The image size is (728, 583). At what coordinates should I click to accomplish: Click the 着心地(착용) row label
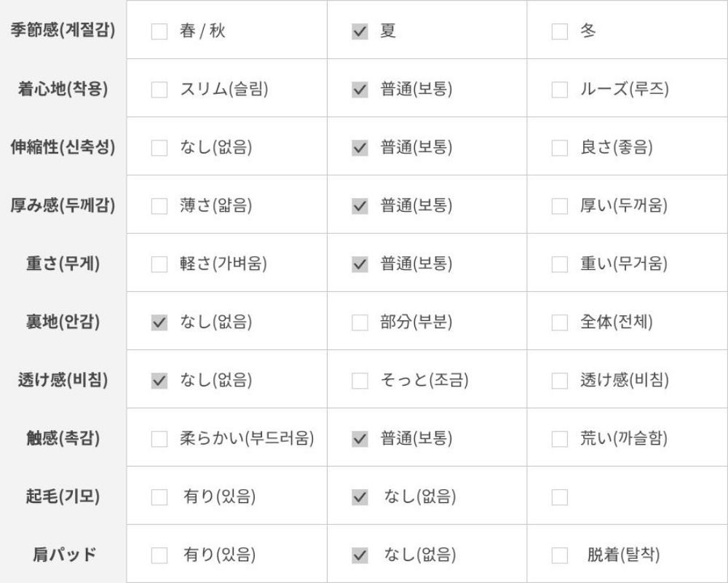tap(63, 90)
